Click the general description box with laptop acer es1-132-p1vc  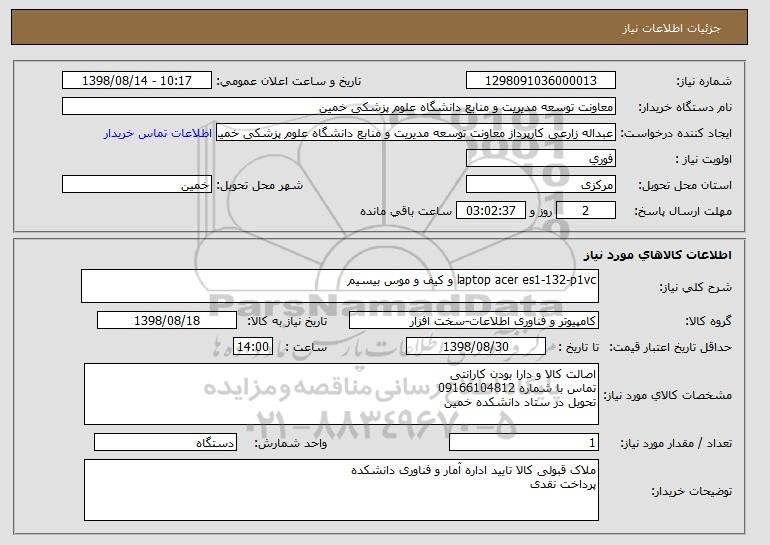(x=340, y=286)
